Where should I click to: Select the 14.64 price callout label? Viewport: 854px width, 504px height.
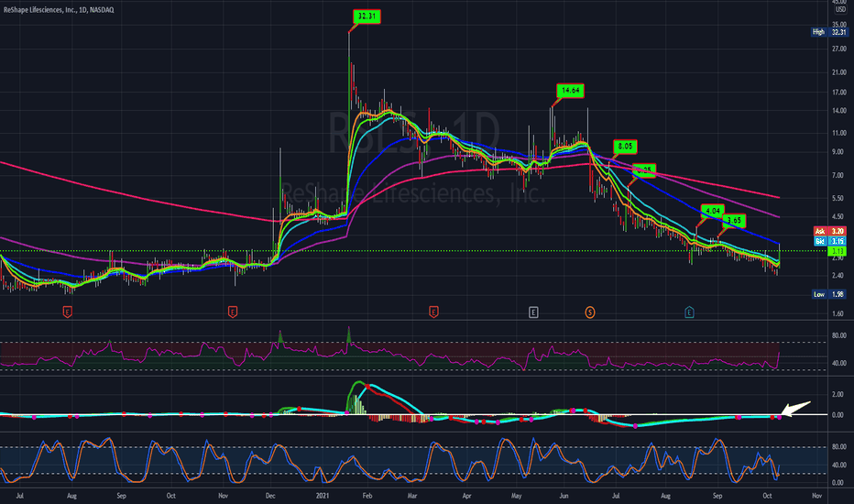click(570, 91)
